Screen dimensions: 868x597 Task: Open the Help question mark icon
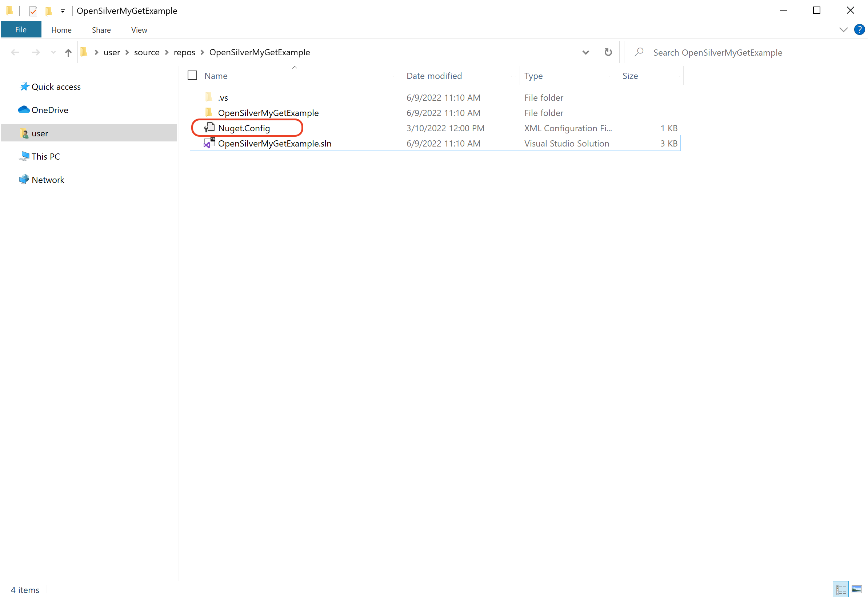click(x=860, y=29)
